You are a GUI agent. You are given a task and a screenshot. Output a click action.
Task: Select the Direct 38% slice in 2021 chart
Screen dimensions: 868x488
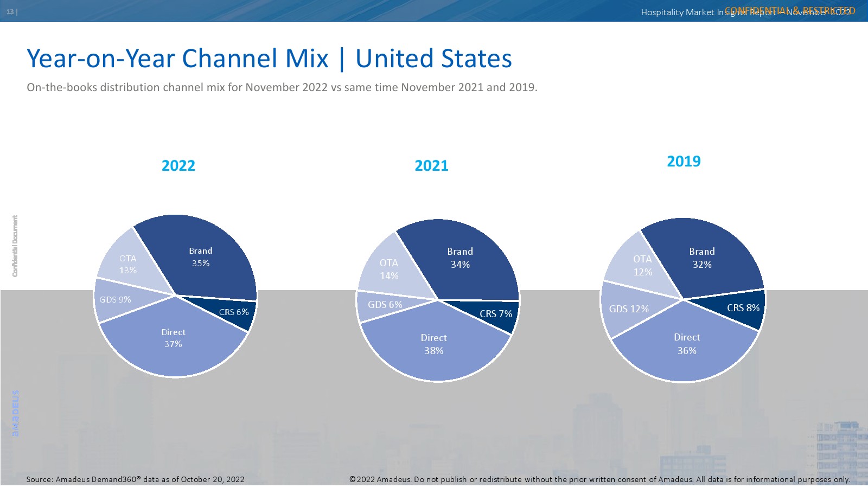coord(433,344)
